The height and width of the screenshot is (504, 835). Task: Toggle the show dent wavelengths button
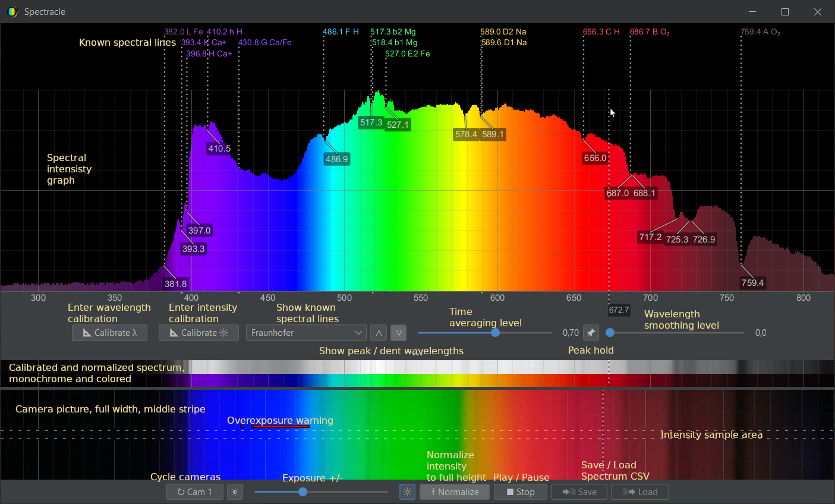tap(398, 333)
